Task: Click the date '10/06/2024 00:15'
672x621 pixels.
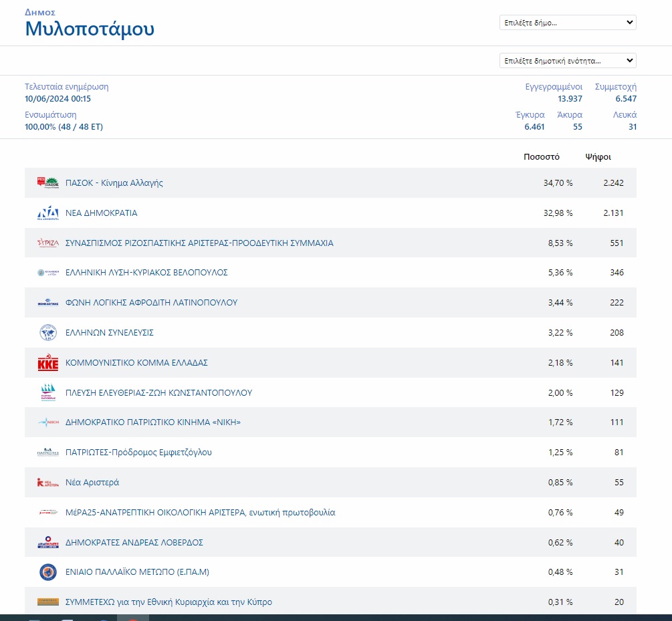Action: (x=58, y=98)
